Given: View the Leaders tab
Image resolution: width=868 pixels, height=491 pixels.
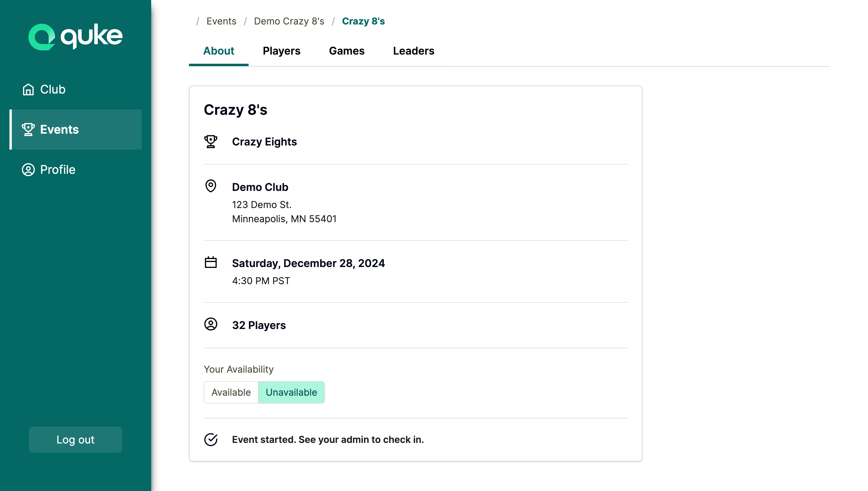Looking at the screenshot, I should pos(414,51).
